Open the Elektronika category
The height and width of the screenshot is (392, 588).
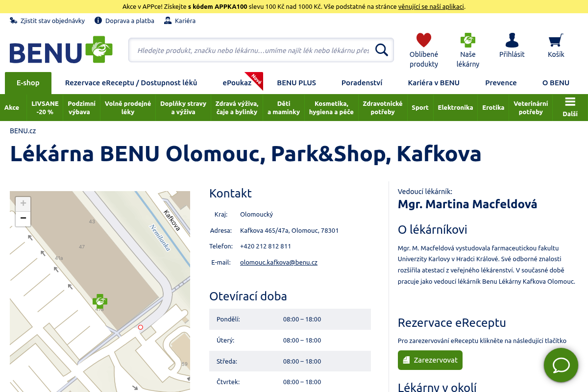click(x=455, y=107)
